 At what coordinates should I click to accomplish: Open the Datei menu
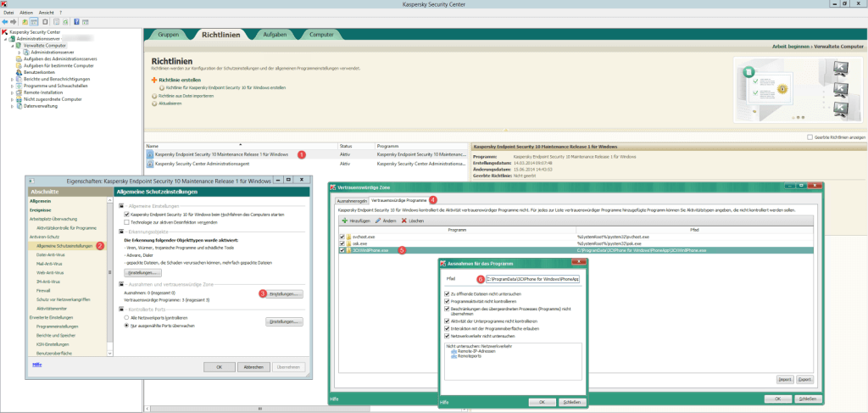[8, 12]
